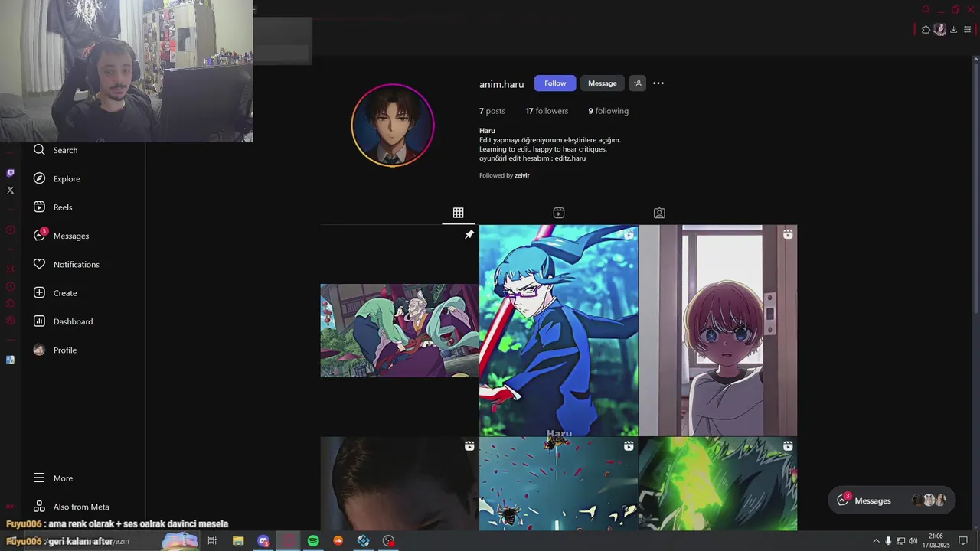Image resolution: width=980 pixels, height=551 pixels.
Task: Open the browser easy setup sliders icon
Action: [x=967, y=30]
